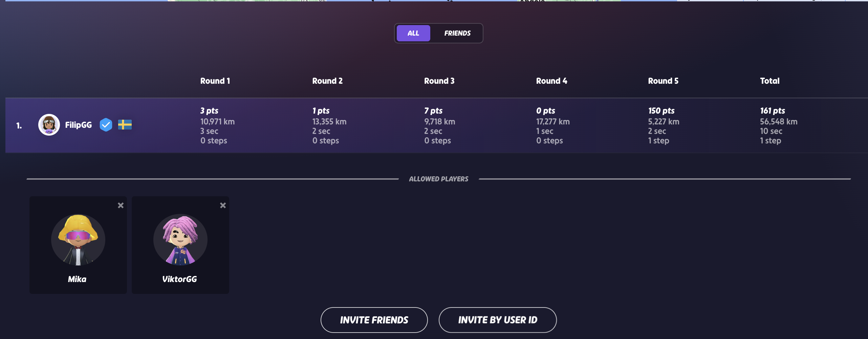Switch to the FRIENDS leaderboard tab
868x339 pixels.
pyautogui.click(x=457, y=33)
